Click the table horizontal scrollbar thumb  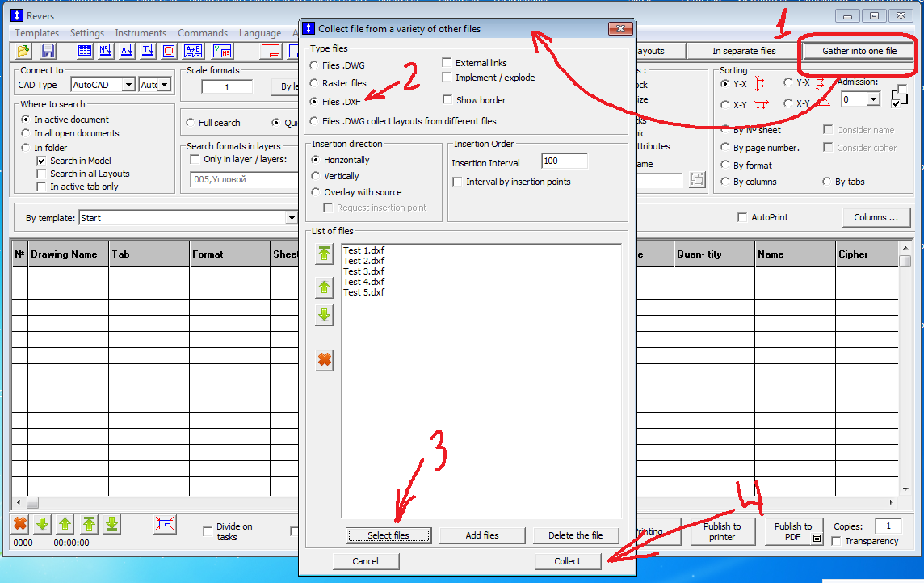pos(33,502)
